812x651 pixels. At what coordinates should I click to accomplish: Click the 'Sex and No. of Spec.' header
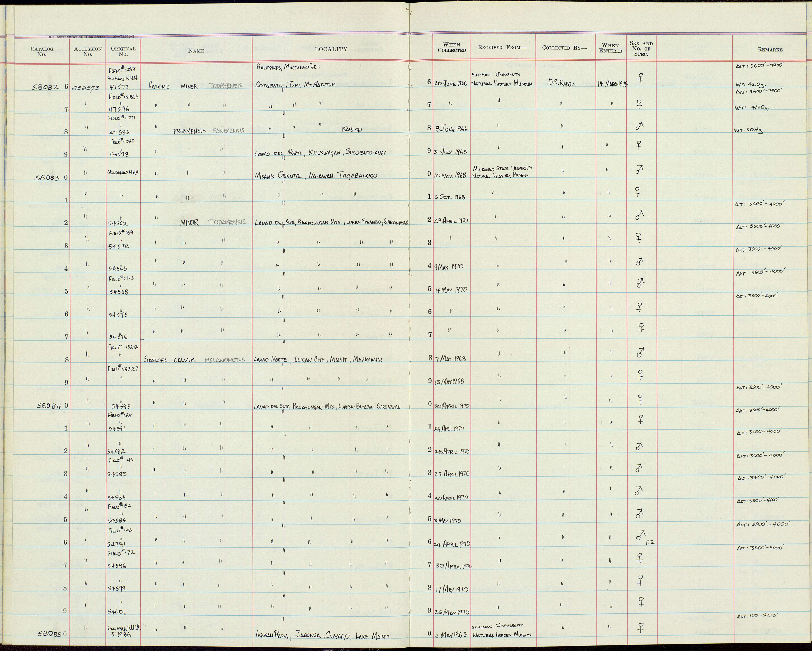pos(641,49)
